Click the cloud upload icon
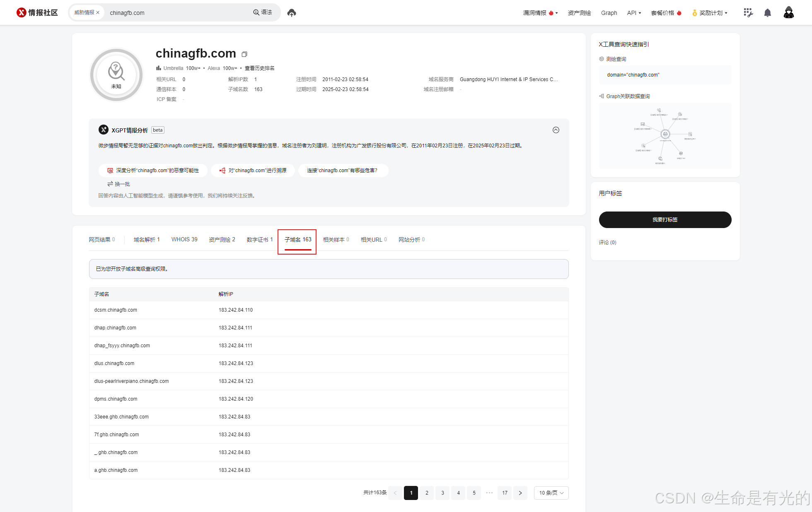Image resolution: width=812 pixels, height=512 pixels. [x=292, y=13]
